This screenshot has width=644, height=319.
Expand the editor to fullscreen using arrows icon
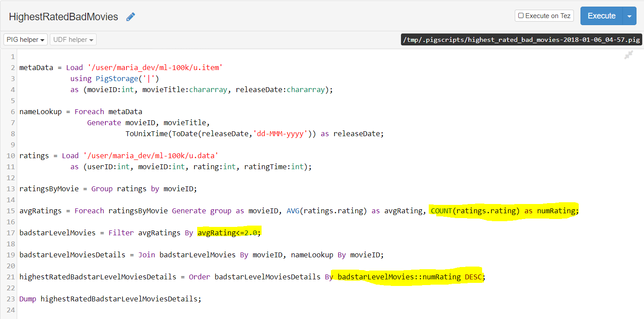pyautogui.click(x=629, y=55)
